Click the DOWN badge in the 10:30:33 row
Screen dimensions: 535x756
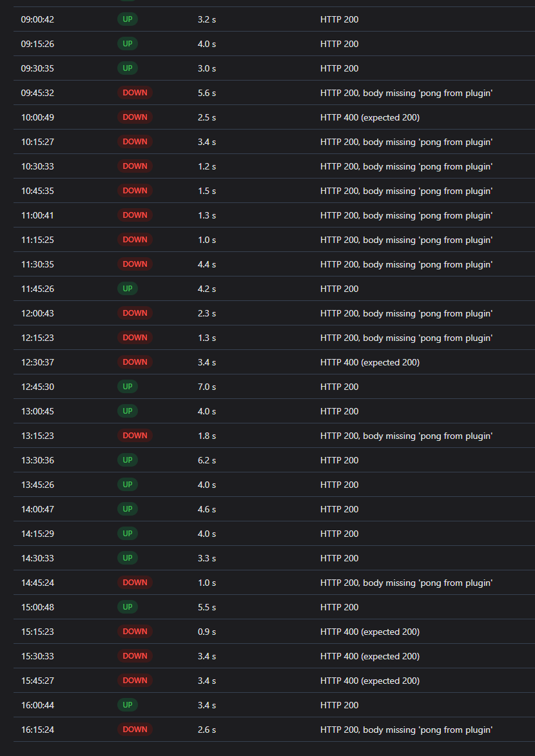[x=135, y=166]
